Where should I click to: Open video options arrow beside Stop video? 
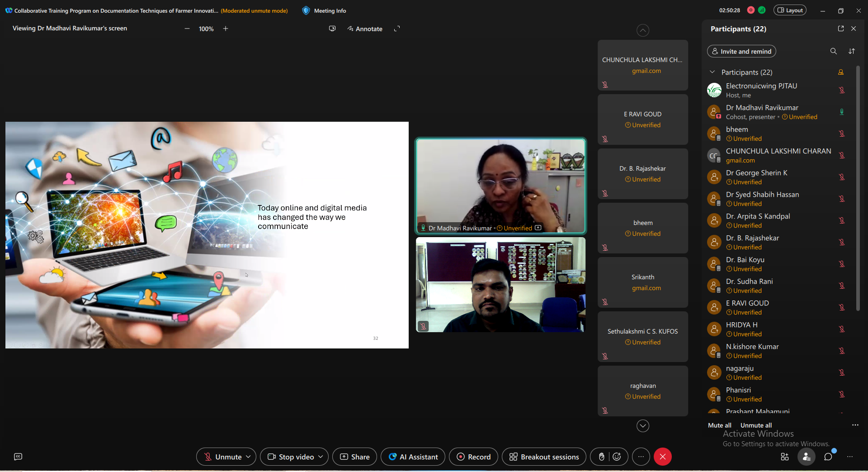click(x=321, y=457)
